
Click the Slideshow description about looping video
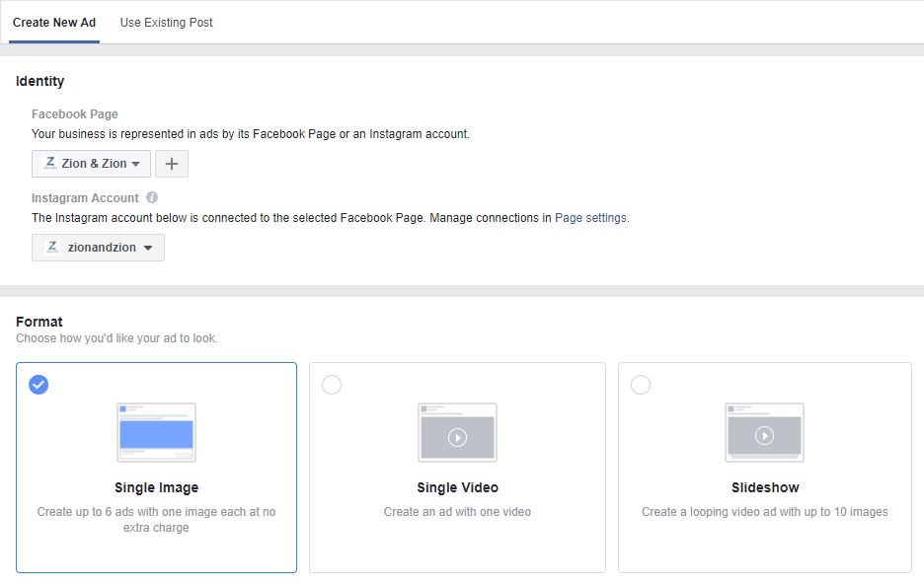(765, 512)
